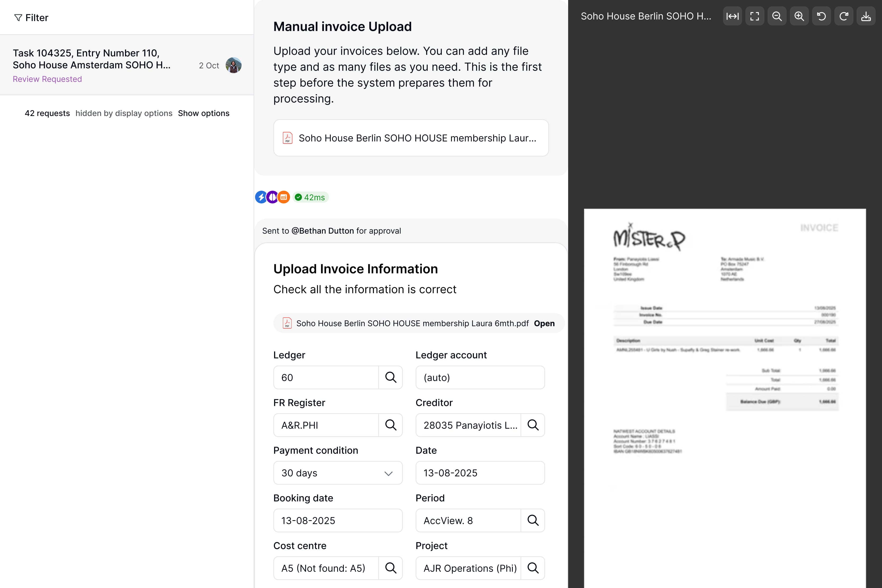Open Period lookup search

pyautogui.click(x=532, y=520)
